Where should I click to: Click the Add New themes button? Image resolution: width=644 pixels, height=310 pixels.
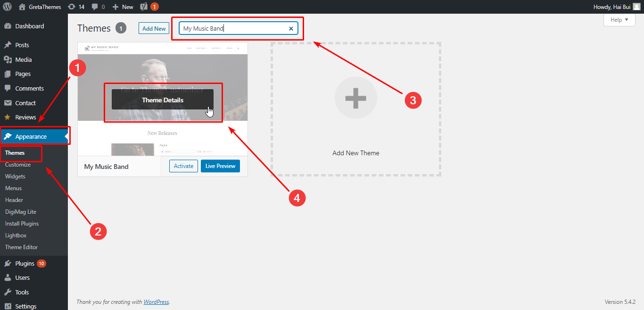click(x=153, y=28)
